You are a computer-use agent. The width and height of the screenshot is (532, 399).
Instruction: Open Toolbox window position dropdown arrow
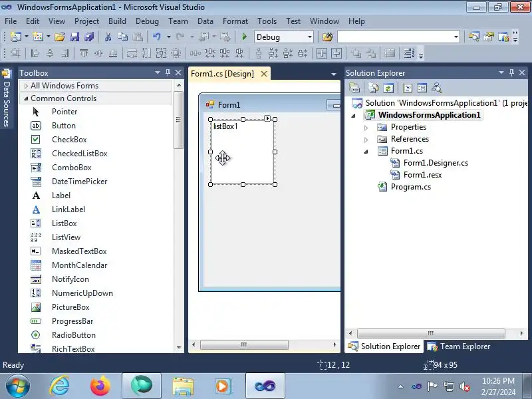coord(158,72)
